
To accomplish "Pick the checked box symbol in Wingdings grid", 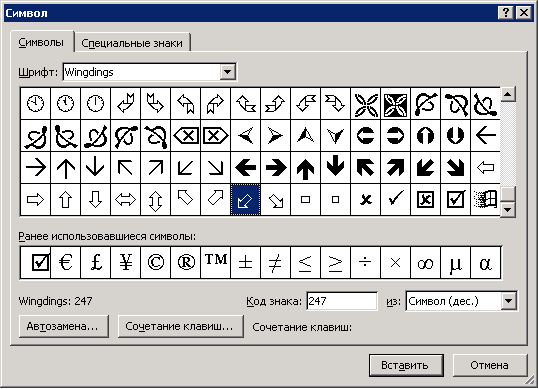I will click(456, 200).
